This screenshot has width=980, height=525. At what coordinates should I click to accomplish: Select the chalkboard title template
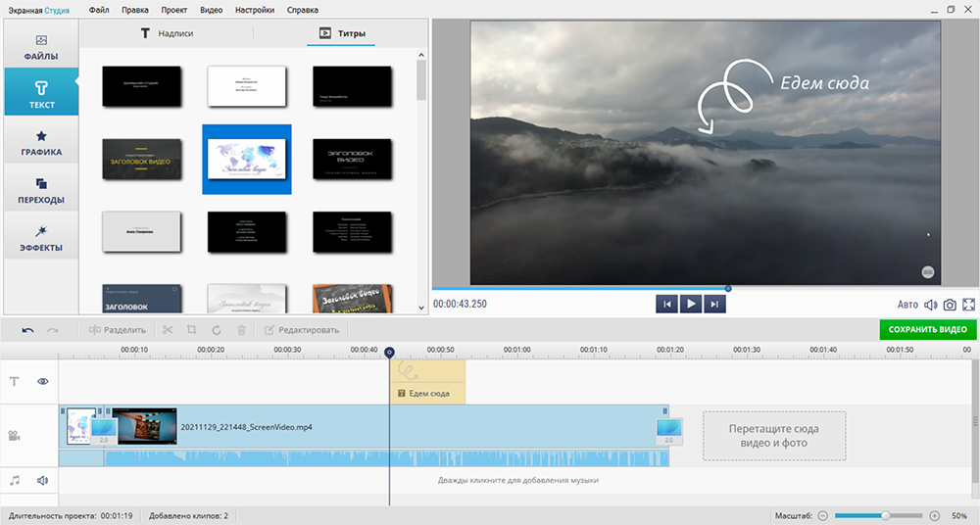coord(353,299)
